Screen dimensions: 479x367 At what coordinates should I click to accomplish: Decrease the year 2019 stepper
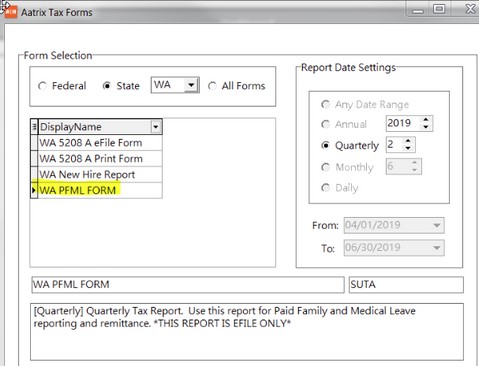pyautogui.click(x=426, y=127)
